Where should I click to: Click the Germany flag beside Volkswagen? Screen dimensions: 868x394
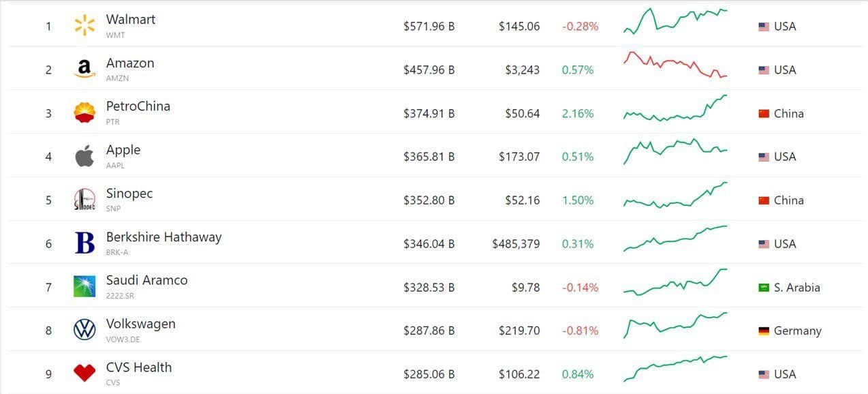pos(764,330)
